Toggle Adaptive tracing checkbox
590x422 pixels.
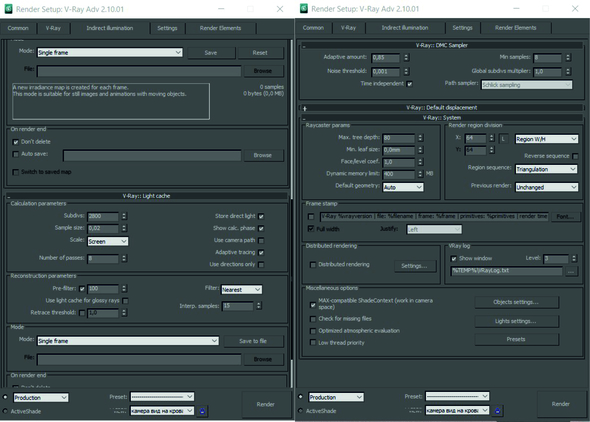[261, 252]
